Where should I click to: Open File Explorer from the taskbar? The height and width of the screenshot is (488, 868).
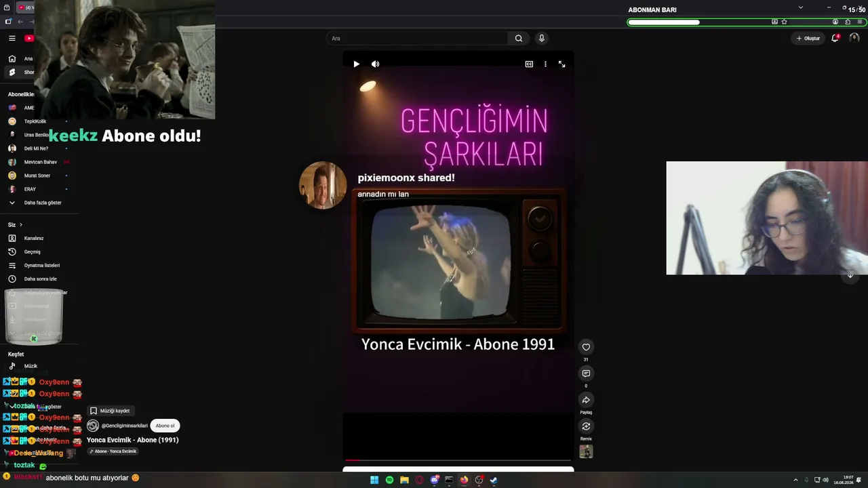[x=404, y=480]
